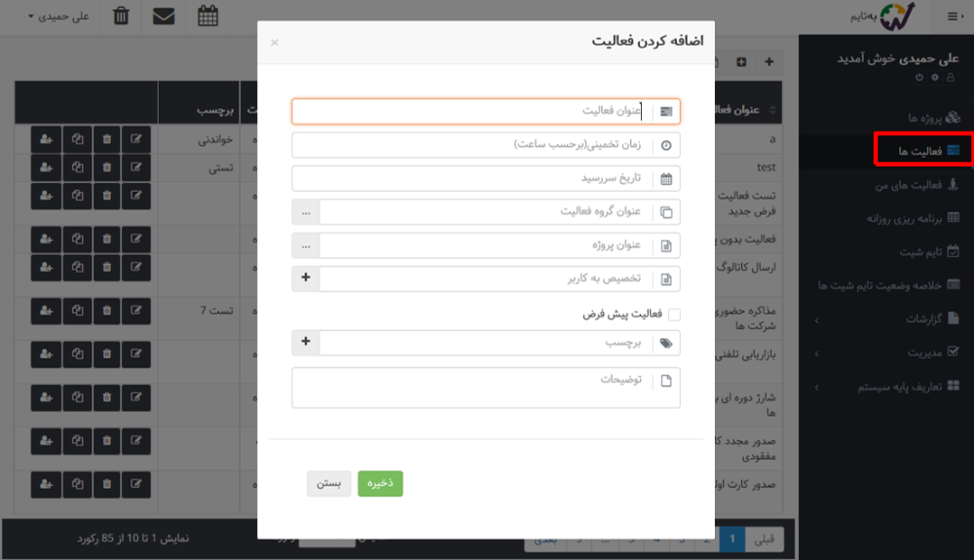Open علی حمیدی user dropdown
This screenshot has height=560, width=974.
(58, 17)
